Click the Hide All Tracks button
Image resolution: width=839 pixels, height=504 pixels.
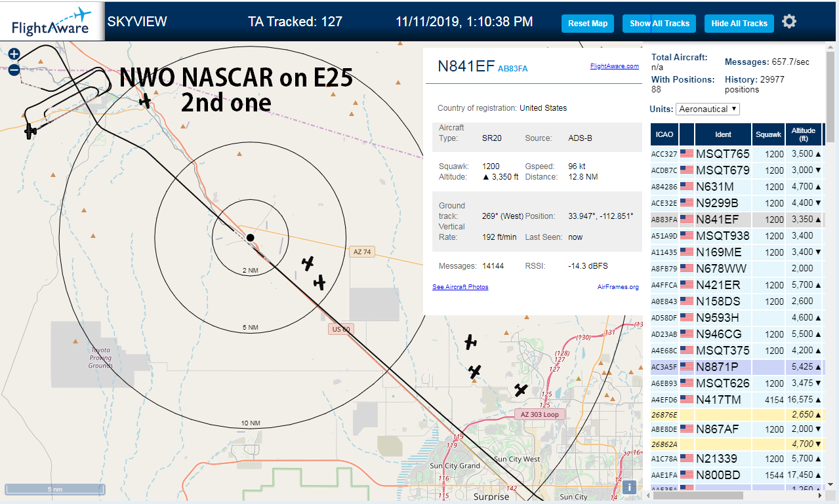[739, 24]
